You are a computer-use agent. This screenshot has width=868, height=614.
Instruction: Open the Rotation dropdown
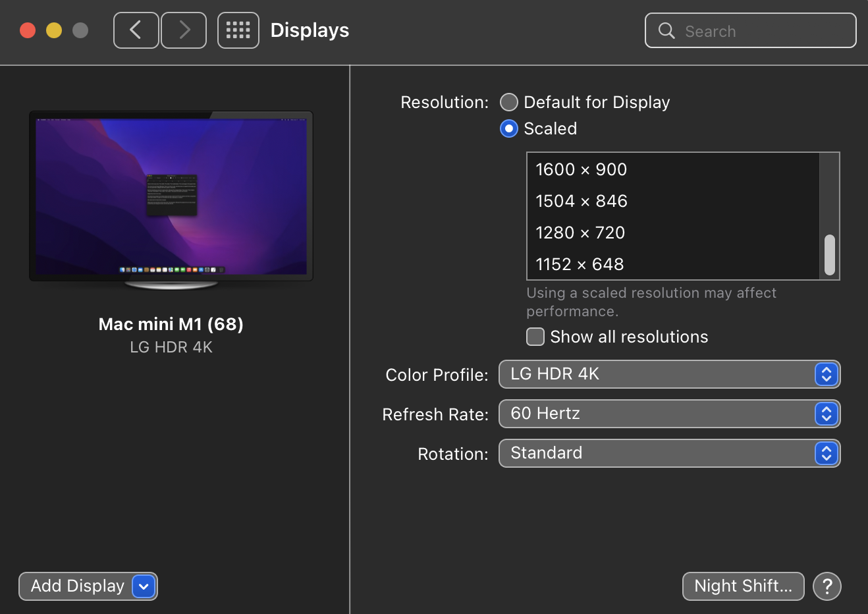[670, 453]
